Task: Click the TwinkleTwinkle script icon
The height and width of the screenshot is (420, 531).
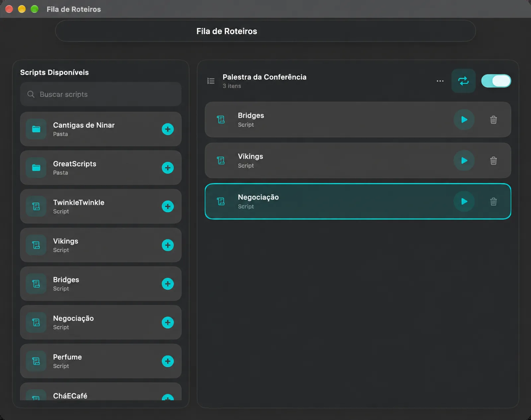Action: click(x=36, y=207)
